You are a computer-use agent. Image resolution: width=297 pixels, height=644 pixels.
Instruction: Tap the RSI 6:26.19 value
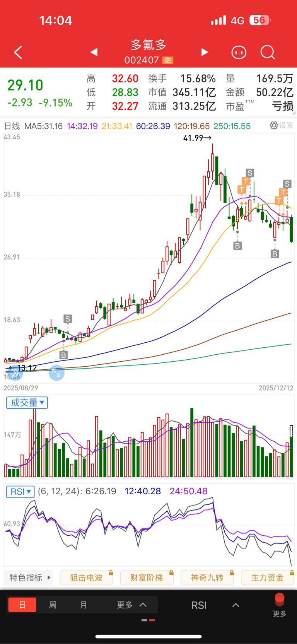tap(101, 491)
